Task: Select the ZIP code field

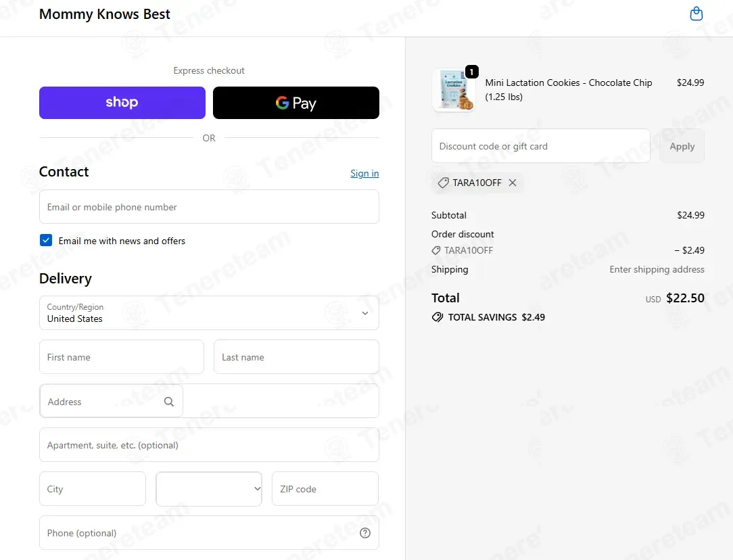Action: point(325,488)
